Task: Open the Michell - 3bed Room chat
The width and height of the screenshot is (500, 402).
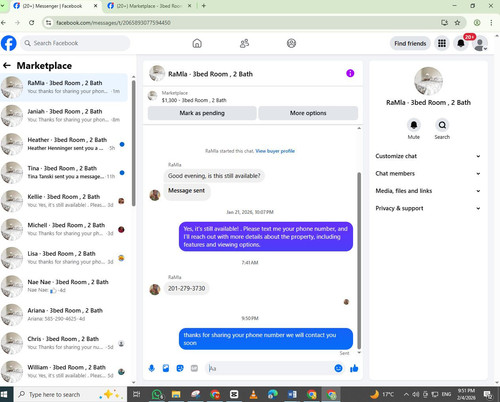Action: point(64,229)
